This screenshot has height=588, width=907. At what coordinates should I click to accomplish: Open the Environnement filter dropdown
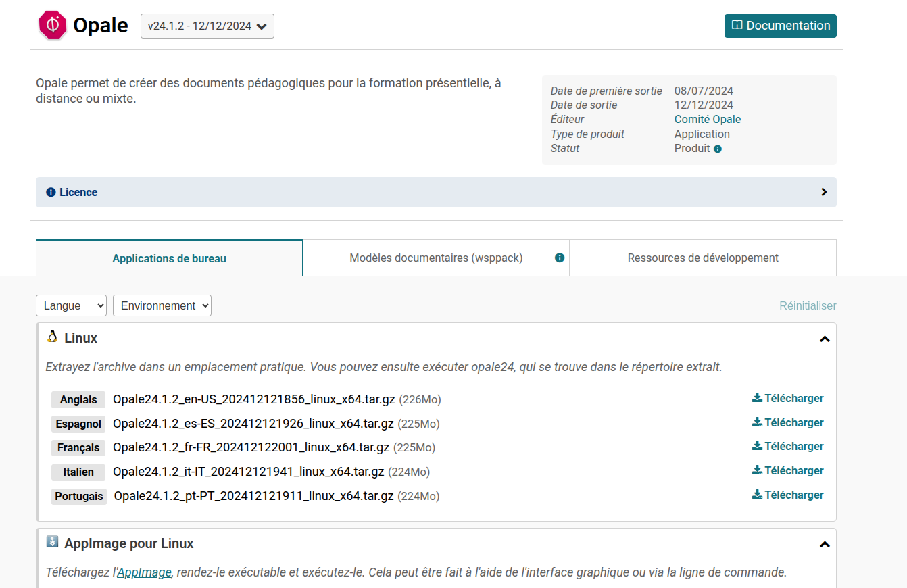pos(162,305)
